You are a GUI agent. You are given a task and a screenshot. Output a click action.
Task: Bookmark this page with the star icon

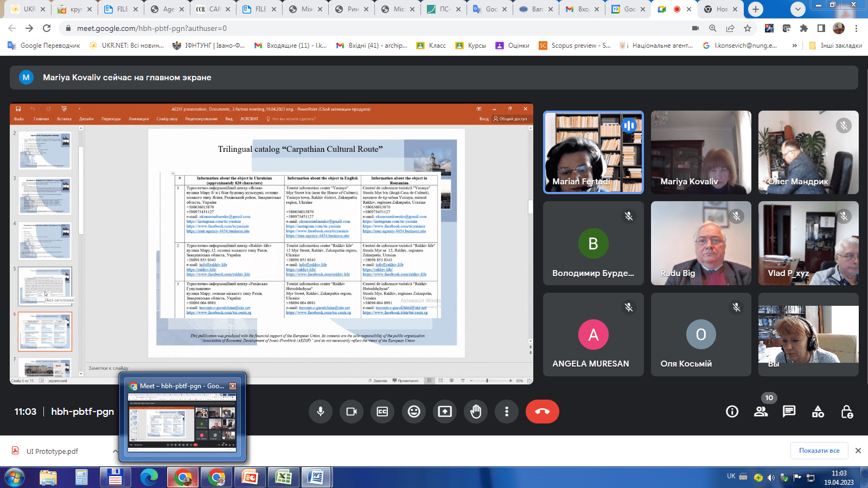point(748,28)
